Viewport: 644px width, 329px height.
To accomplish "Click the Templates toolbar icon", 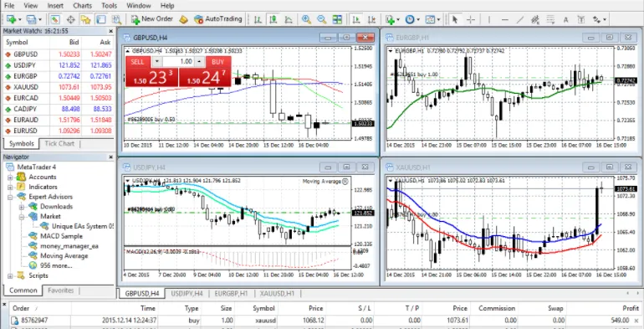I will (430, 19).
